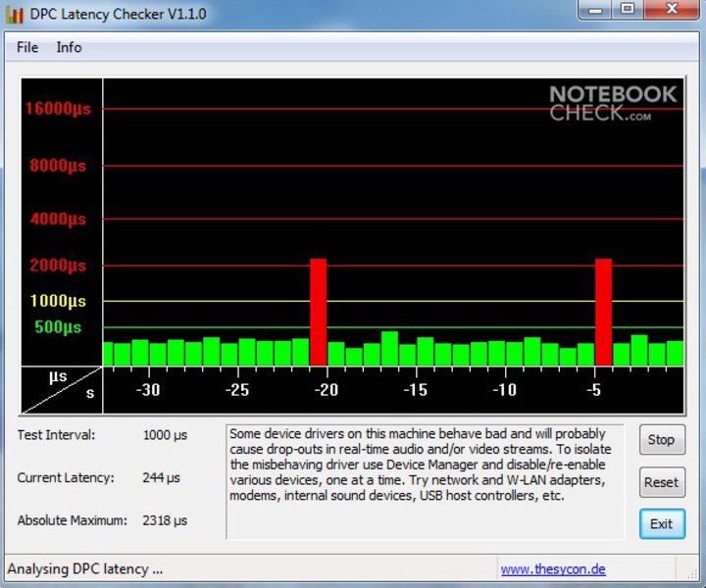The width and height of the screenshot is (706, 588).
Task: Click the '2000µs' axis label
Action: click(58, 266)
